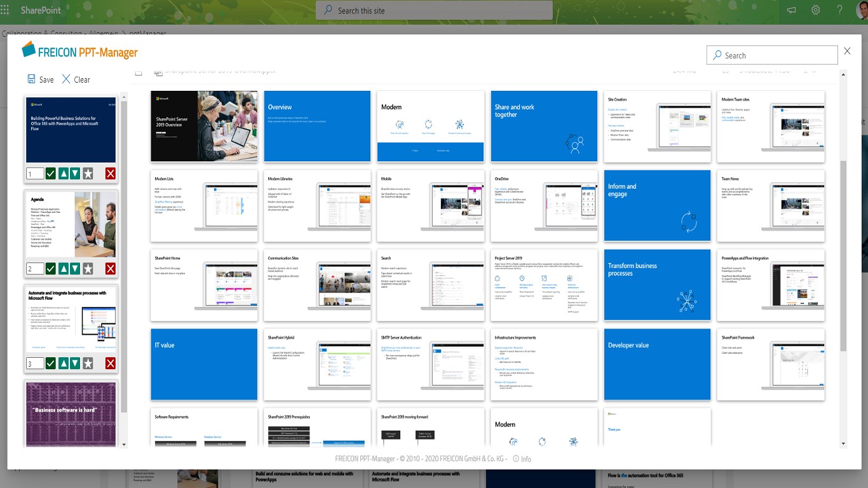Open the 'Business software is hard' slide preview
Screen dimensions: 868x488
[x=71, y=414]
